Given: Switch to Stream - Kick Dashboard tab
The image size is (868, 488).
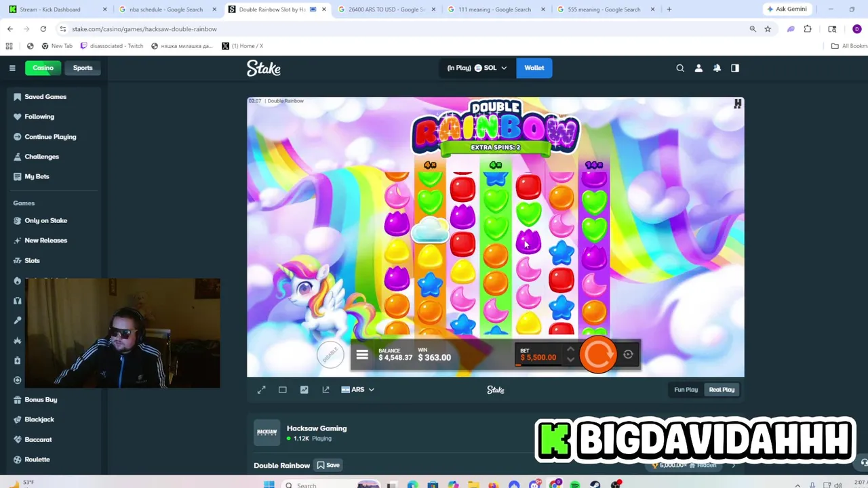Looking at the screenshot, I should click(58, 9).
